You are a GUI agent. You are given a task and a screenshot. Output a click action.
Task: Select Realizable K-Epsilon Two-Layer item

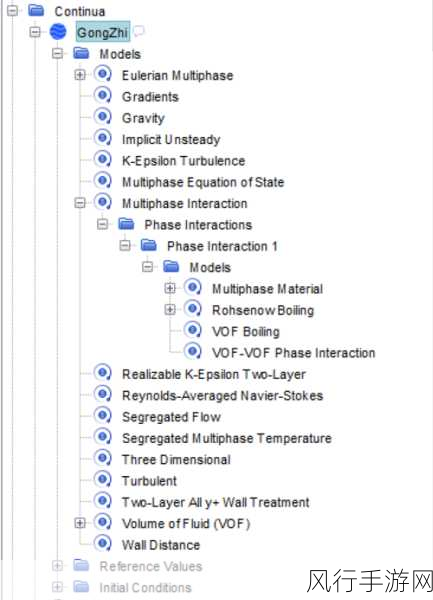pos(213,374)
